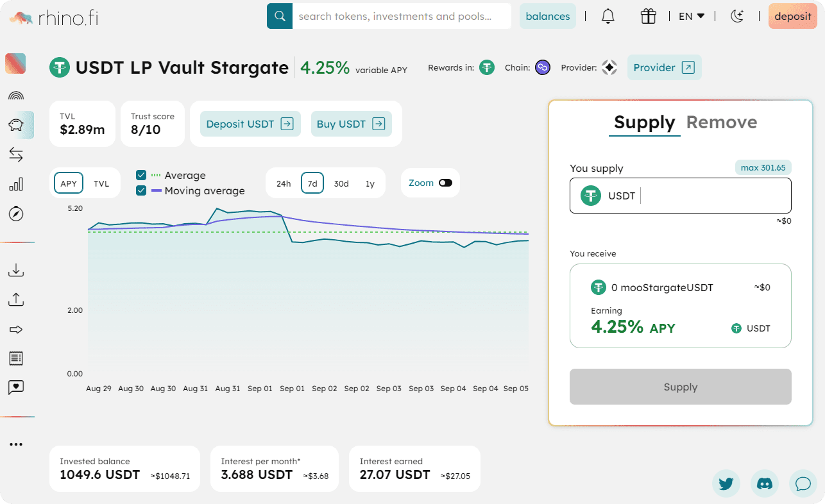Click USDT icon in the supply field
The image size is (825, 504).
(591, 196)
